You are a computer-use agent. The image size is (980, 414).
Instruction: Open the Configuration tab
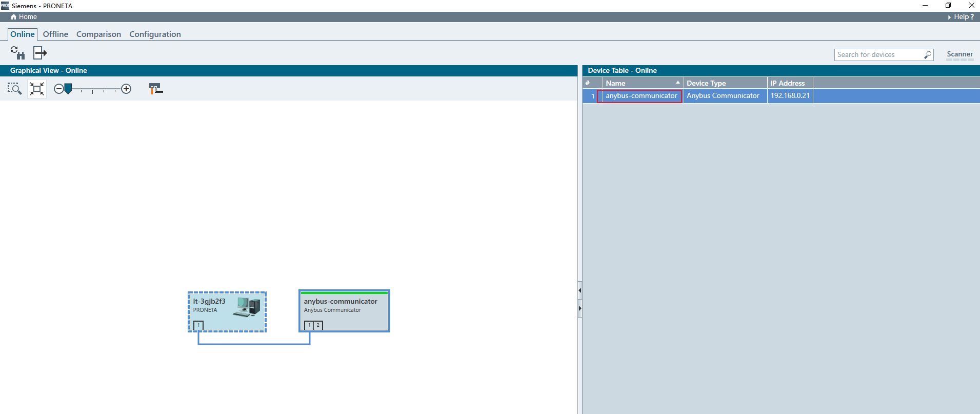[155, 34]
